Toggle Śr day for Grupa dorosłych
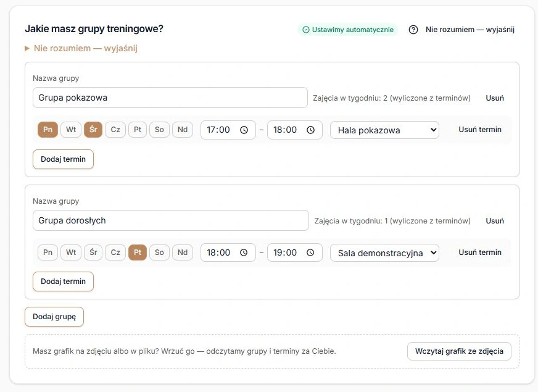This screenshot has width=538, height=392. click(x=93, y=252)
